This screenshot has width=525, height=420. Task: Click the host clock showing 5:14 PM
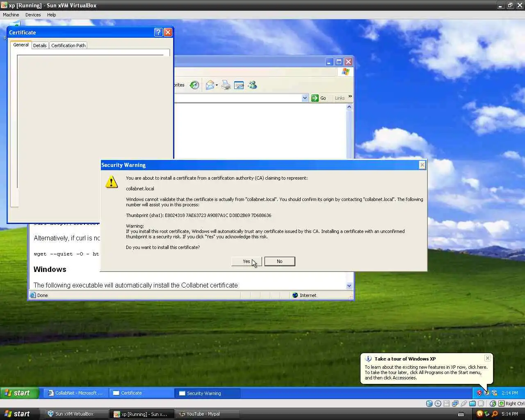pyautogui.click(x=510, y=414)
